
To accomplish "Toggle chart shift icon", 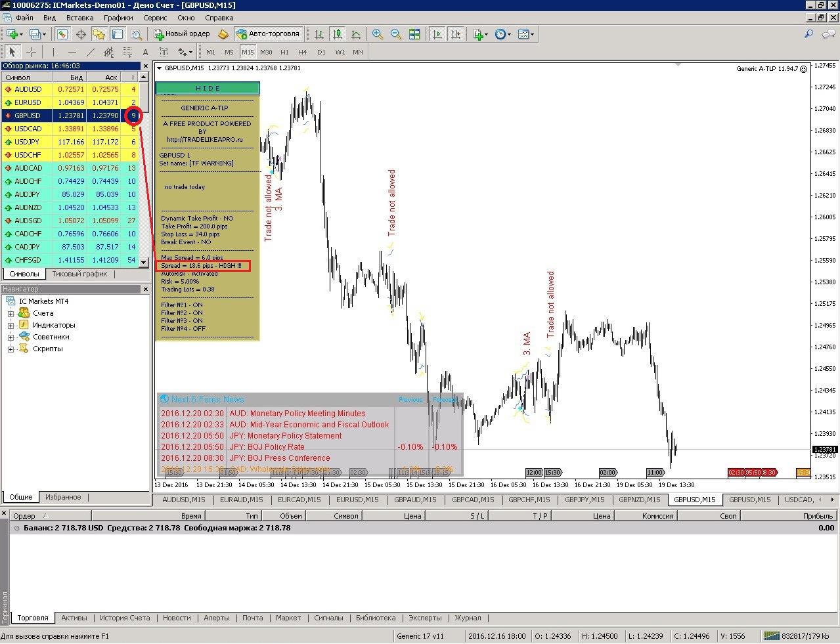I will (455, 34).
